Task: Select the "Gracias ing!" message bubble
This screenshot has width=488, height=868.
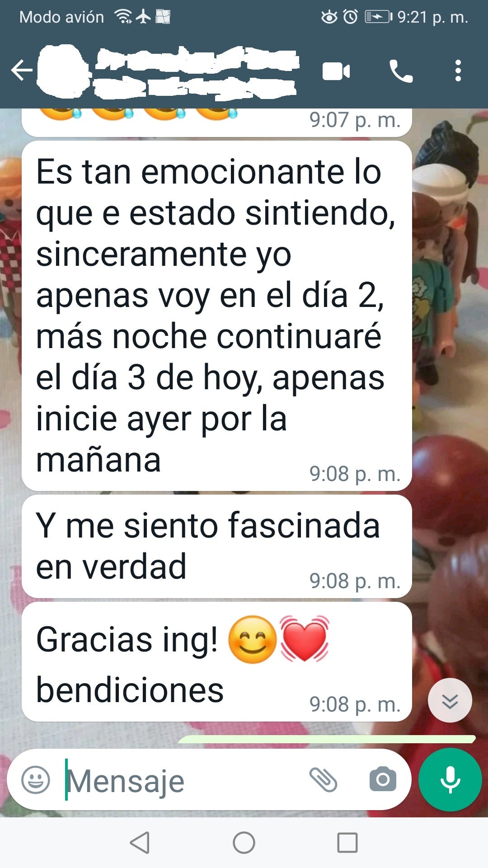Action: coord(217,661)
